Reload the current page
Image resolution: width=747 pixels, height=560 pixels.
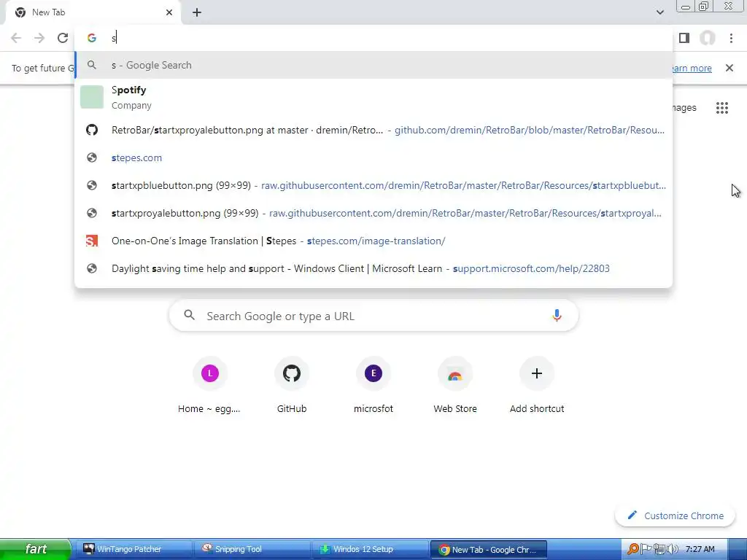tap(63, 38)
